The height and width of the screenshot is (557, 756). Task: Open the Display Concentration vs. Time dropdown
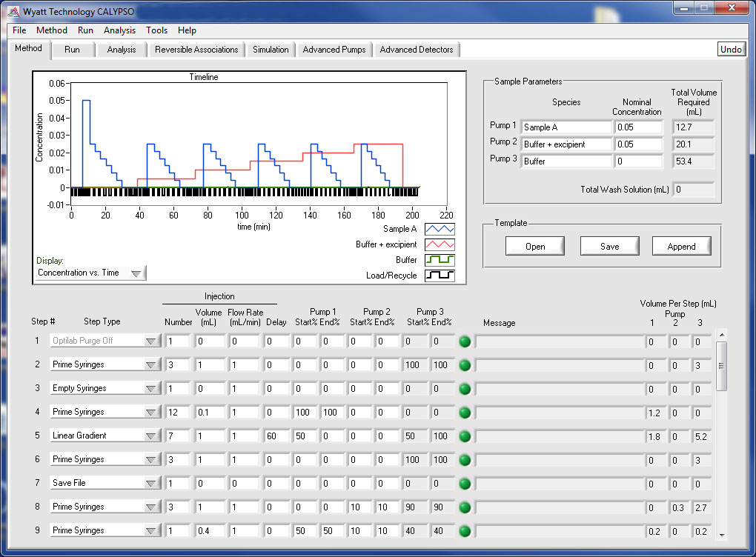click(x=136, y=273)
